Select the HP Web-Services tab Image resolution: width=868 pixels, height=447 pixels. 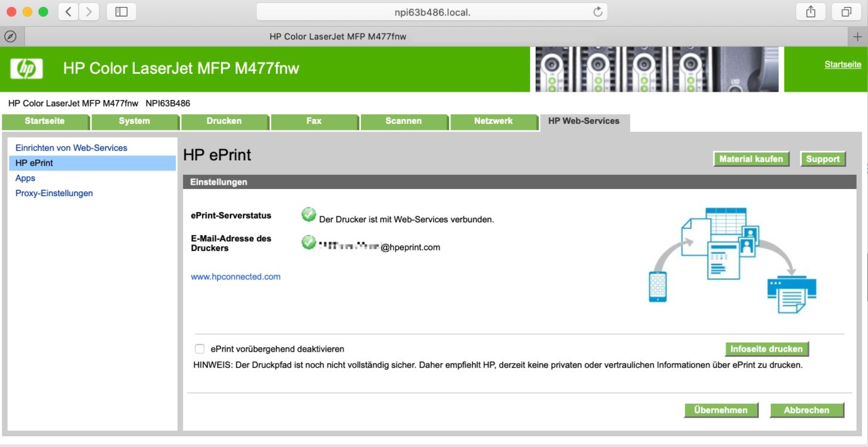pyautogui.click(x=584, y=121)
